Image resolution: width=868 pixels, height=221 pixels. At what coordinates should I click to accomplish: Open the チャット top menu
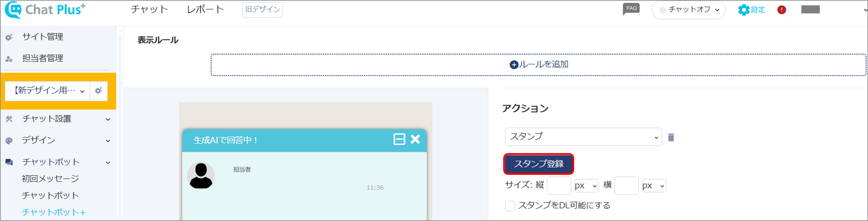pyautogui.click(x=149, y=10)
